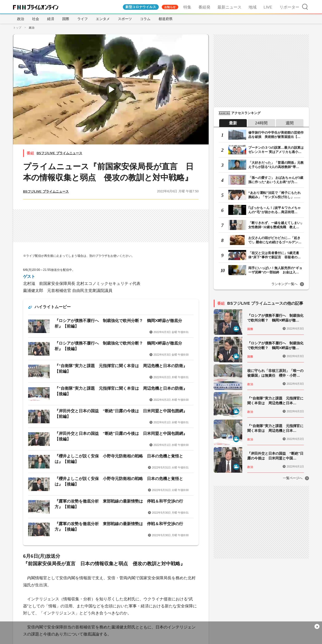
Task: Open the 番組 BSフジLIVE プライムニュース label link
Action: pos(59,153)
